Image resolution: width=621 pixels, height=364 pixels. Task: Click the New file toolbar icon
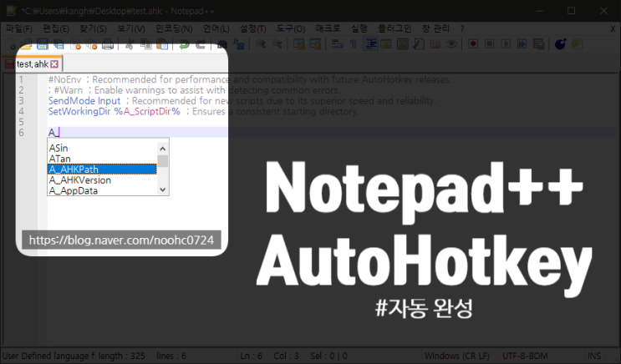[x=10, y=44]
